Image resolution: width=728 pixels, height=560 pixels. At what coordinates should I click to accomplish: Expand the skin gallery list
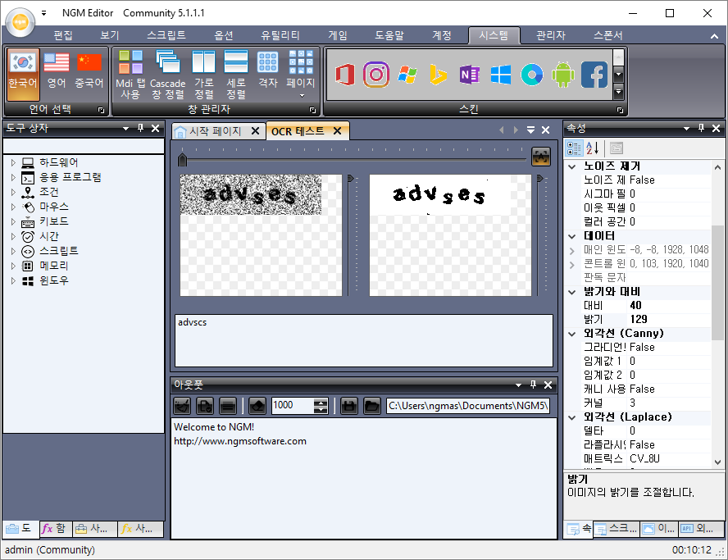pyautogui.click(x=618, y=92)
